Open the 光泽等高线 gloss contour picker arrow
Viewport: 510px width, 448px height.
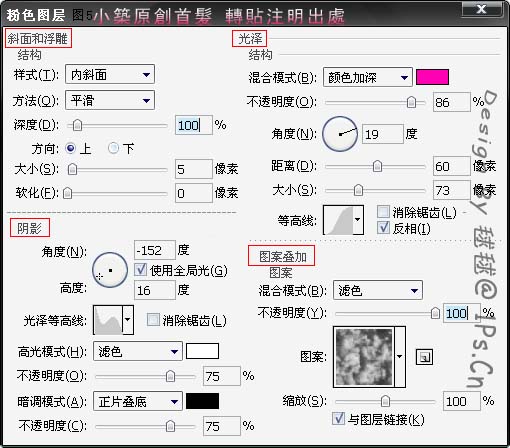pos(128,320)
